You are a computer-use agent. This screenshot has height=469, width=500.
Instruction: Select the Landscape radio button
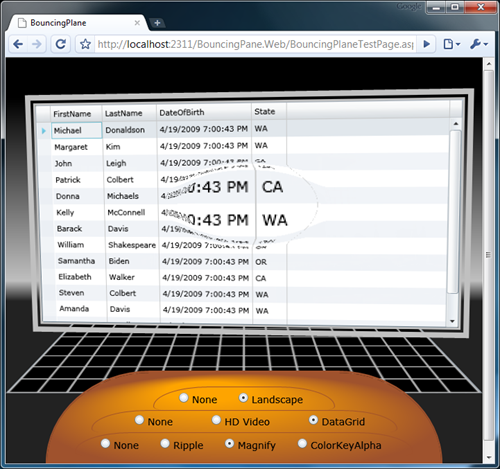[x=243, y=398]
